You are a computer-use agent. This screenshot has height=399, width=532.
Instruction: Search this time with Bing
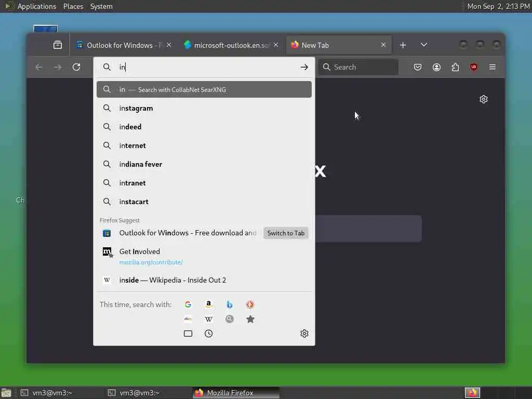(x=229, y=304)
